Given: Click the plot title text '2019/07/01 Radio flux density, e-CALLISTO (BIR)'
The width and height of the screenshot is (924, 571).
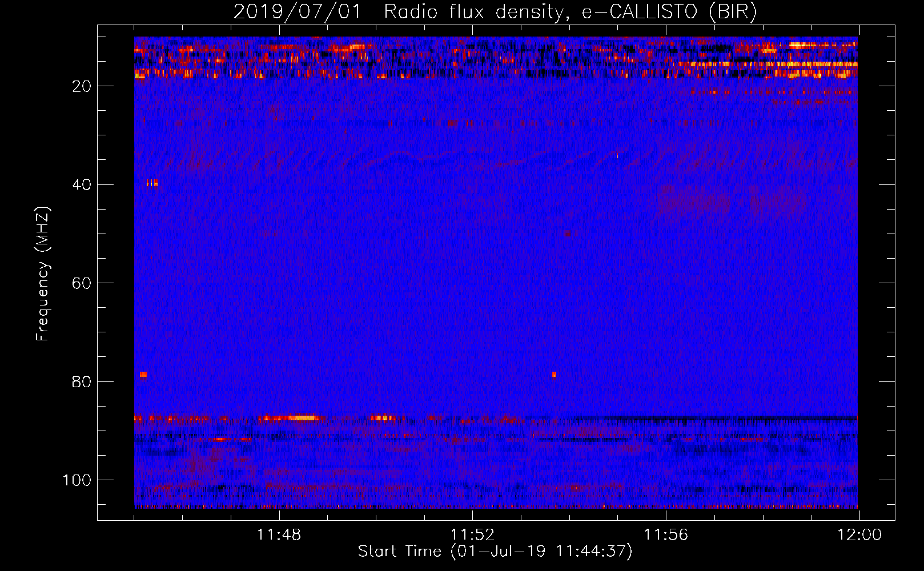Looking at the screenshot, I should click(495, 11).
